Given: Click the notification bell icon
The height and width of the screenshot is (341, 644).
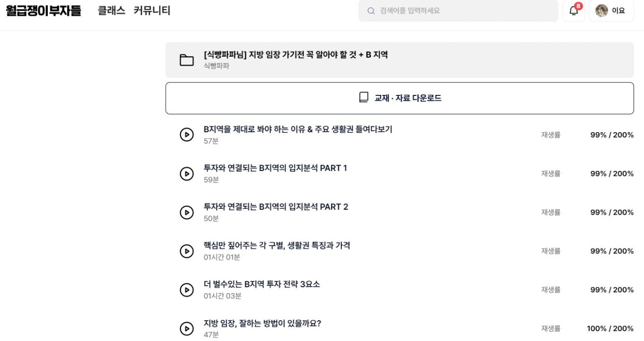Looking at the screenshot, I should coord(574,10).
